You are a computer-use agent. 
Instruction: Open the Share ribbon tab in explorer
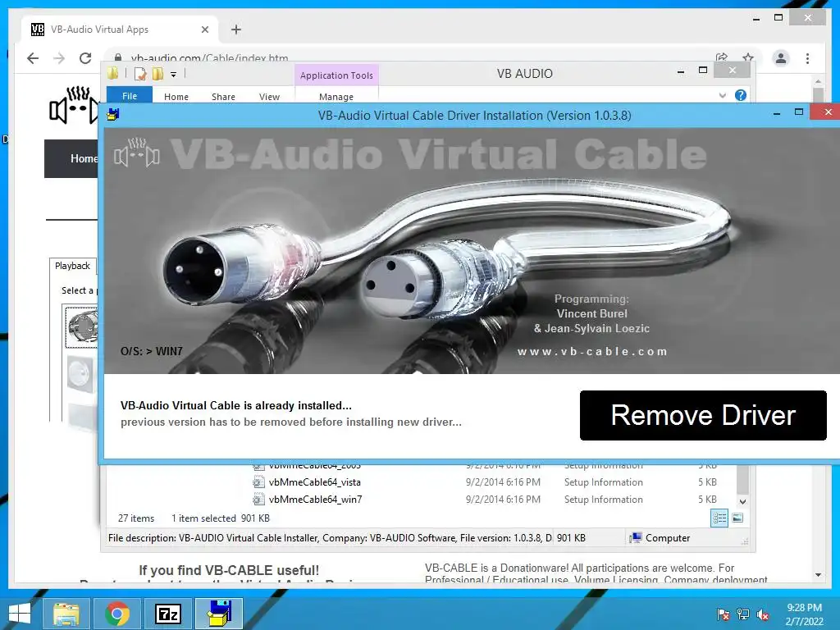223,97
